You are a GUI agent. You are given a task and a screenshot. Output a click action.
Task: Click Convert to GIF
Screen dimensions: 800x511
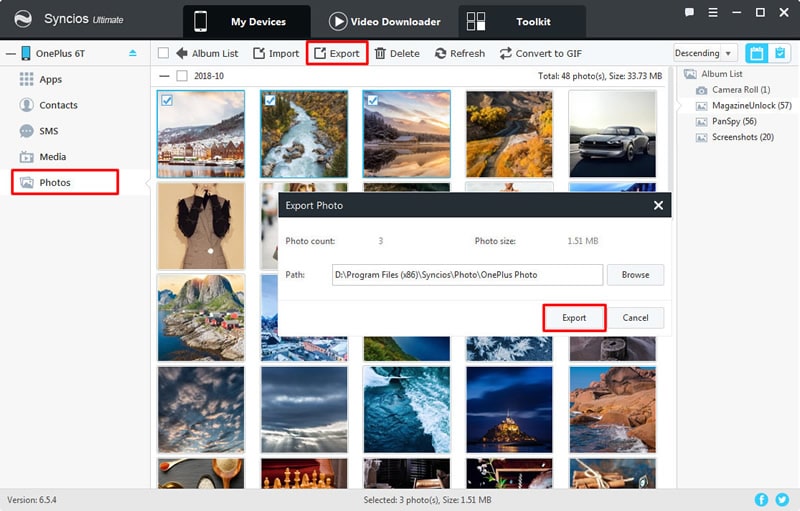coord(541,53)
